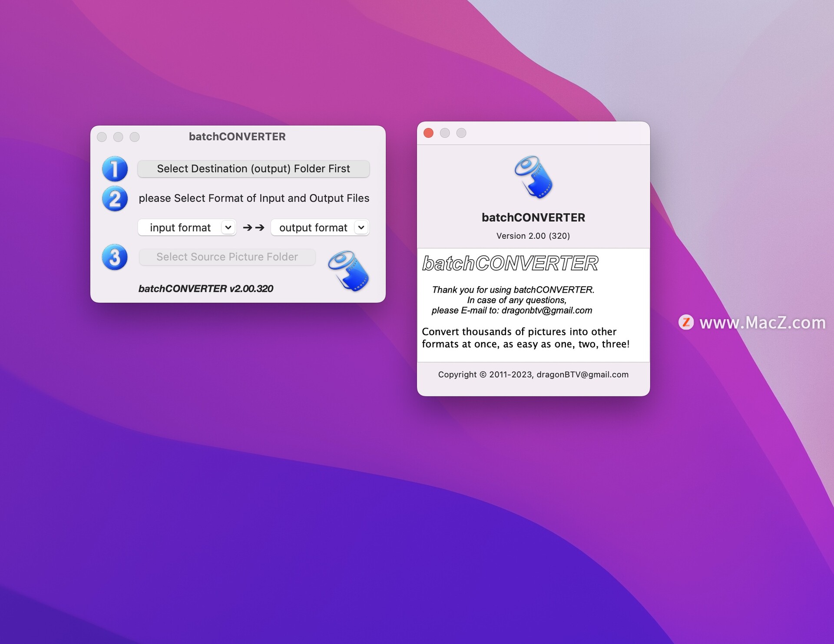Click the Copyright © 2011-2023 line
Image resolution: width=834 pixels, height=644 pixels.
pos(533,375)
